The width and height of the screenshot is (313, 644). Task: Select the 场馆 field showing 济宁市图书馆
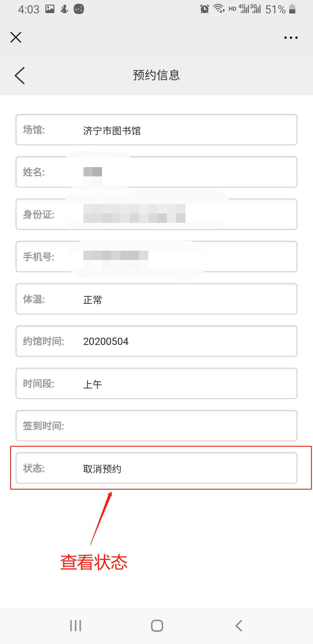(156, 130)
